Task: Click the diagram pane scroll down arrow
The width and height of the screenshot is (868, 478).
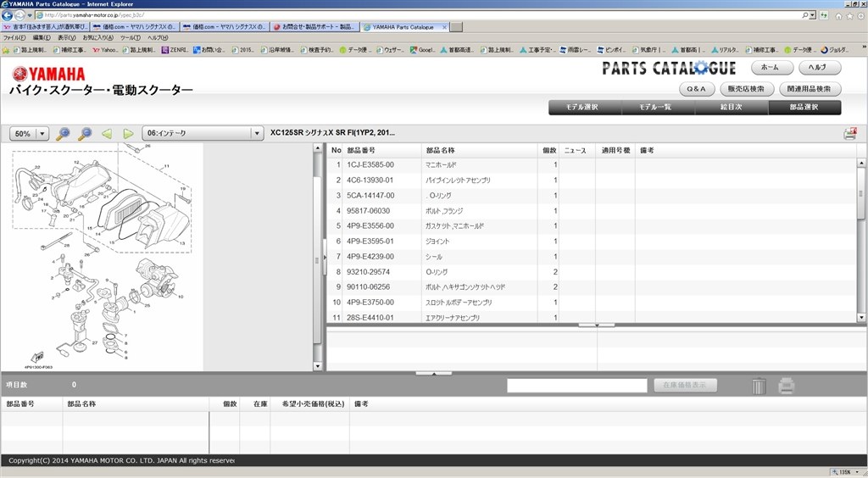Action: 318,366
